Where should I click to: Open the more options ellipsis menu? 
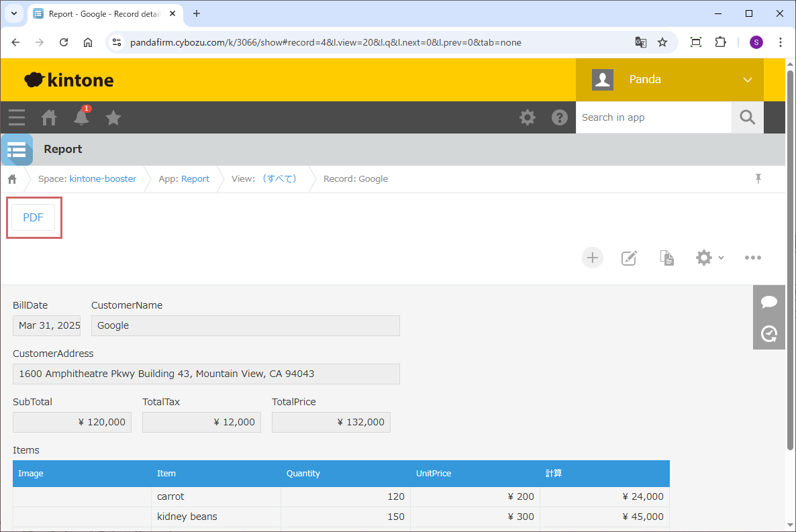pyautogui.click(x=752, y=258)
